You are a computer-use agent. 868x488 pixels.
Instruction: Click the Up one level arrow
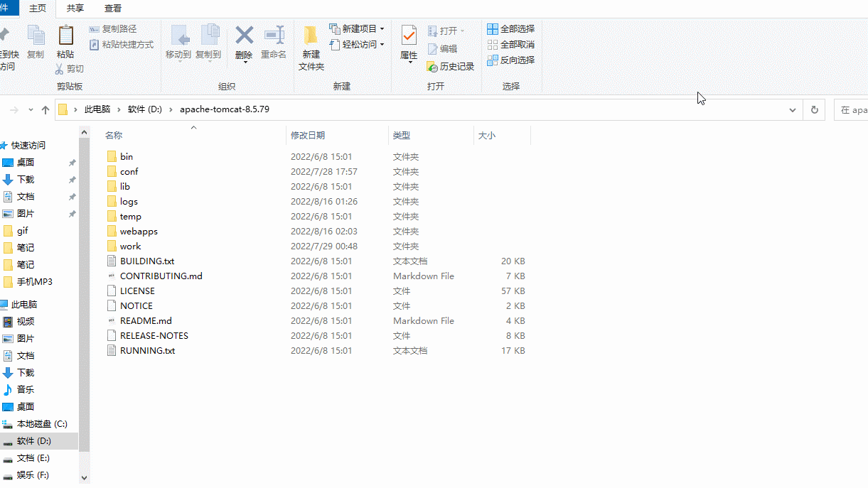tap(45, 110)
